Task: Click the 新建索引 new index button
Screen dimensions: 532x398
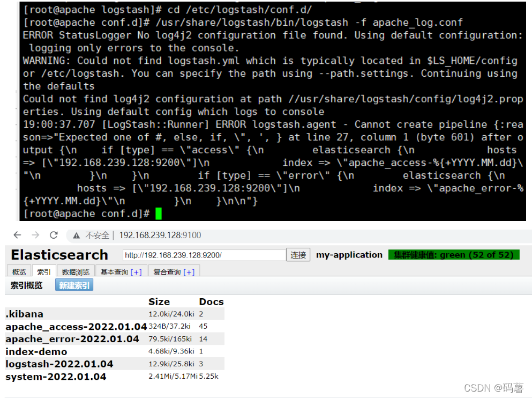Action: [x=74, y=285]
